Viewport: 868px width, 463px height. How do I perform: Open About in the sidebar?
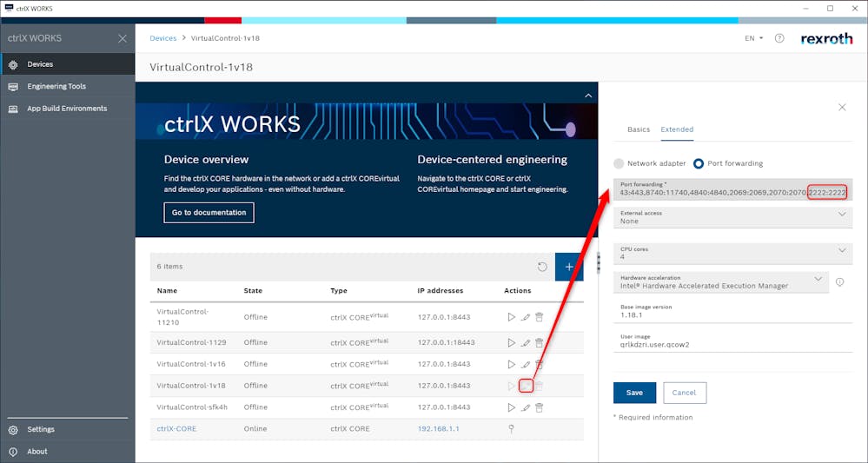coord(68,452)
